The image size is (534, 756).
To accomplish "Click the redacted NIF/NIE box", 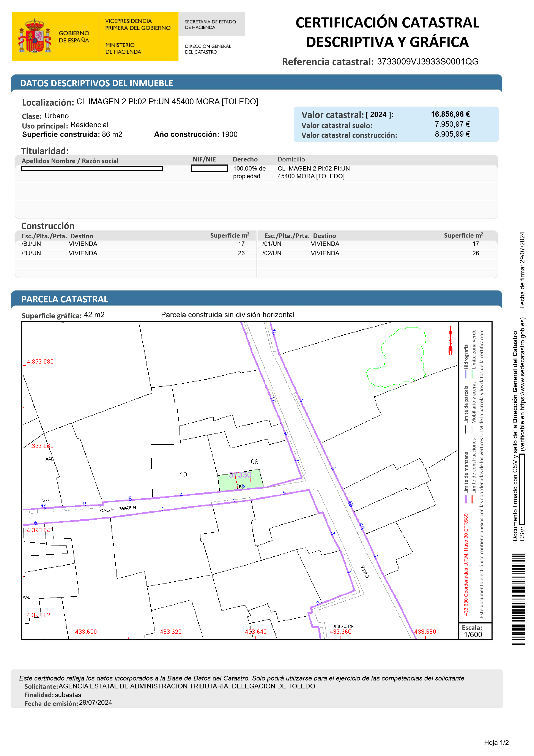I will [x=209, y=169].
